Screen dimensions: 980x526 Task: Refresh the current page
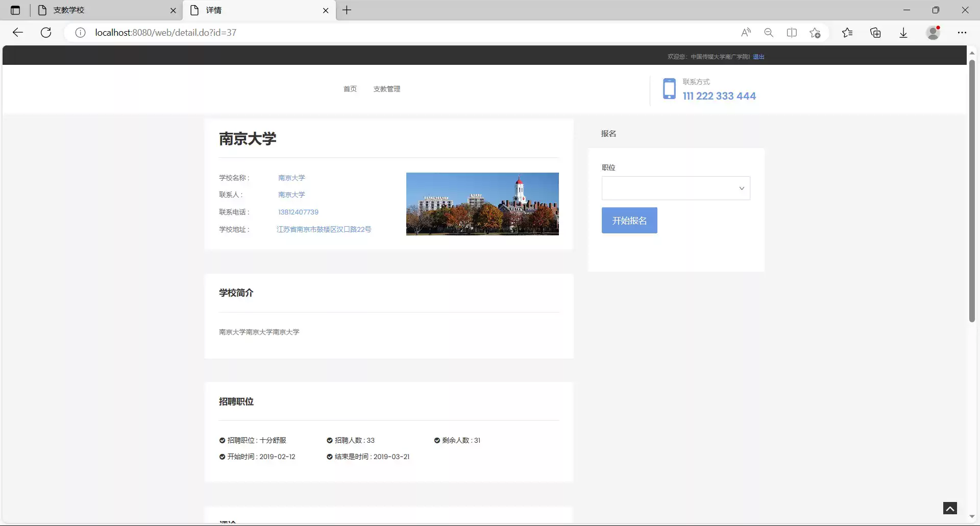click(46, 33)
